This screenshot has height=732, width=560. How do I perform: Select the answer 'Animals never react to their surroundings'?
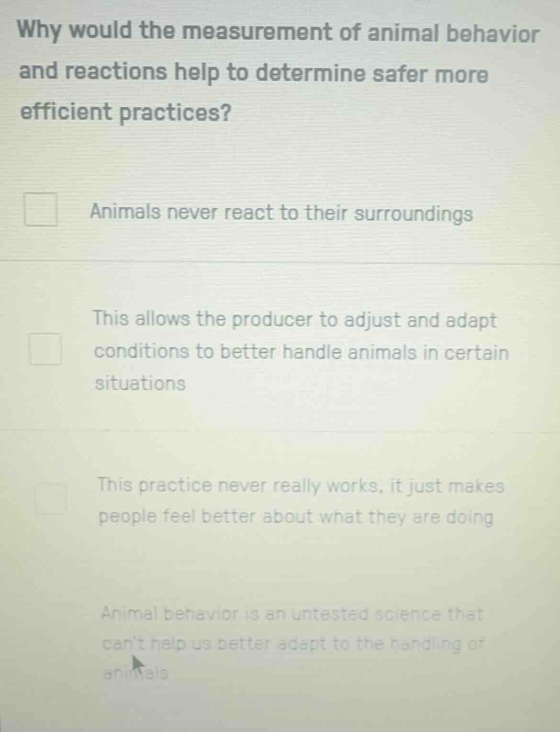(280, 213)
